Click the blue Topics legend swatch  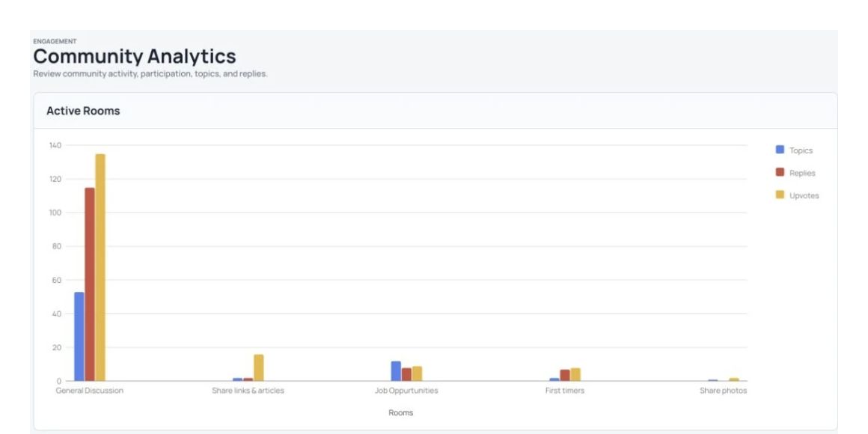(x=780, y=150)
